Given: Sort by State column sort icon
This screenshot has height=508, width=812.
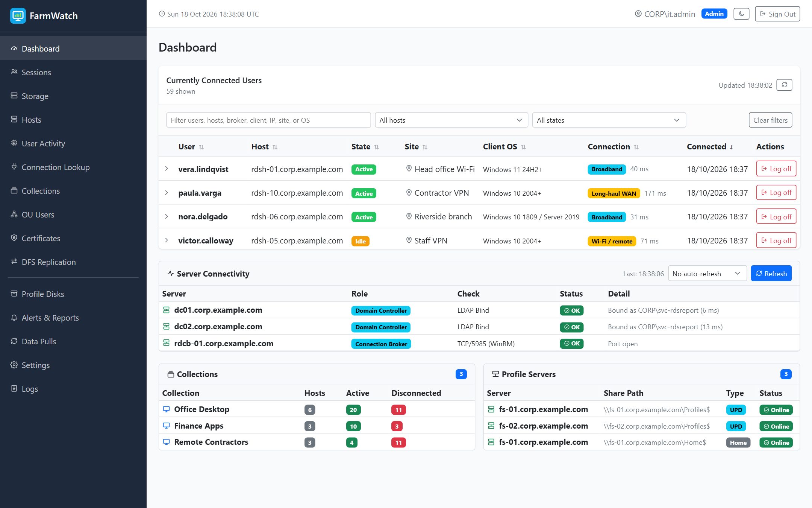Looking at the screenshot, I should pos(376,147).
